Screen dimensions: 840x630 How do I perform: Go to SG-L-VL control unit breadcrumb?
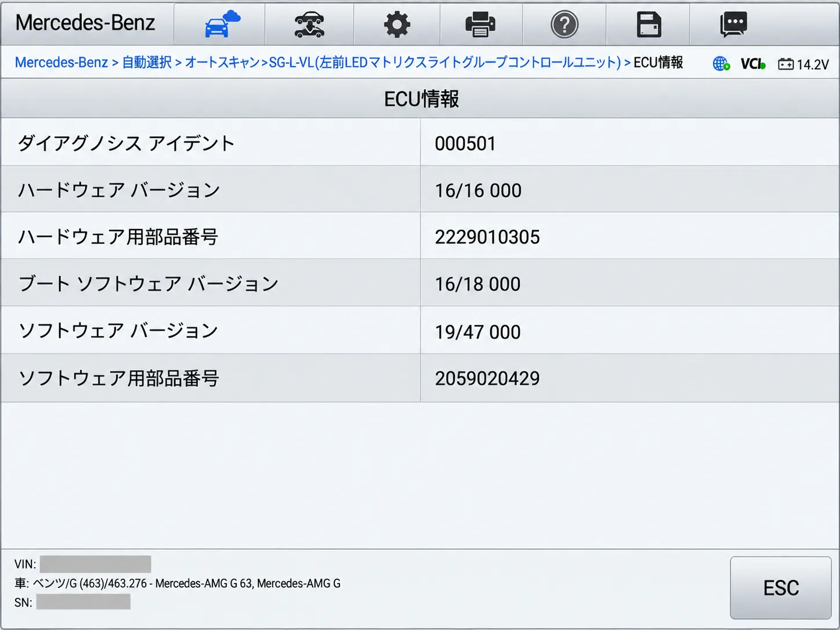click(x=445, y=63)
